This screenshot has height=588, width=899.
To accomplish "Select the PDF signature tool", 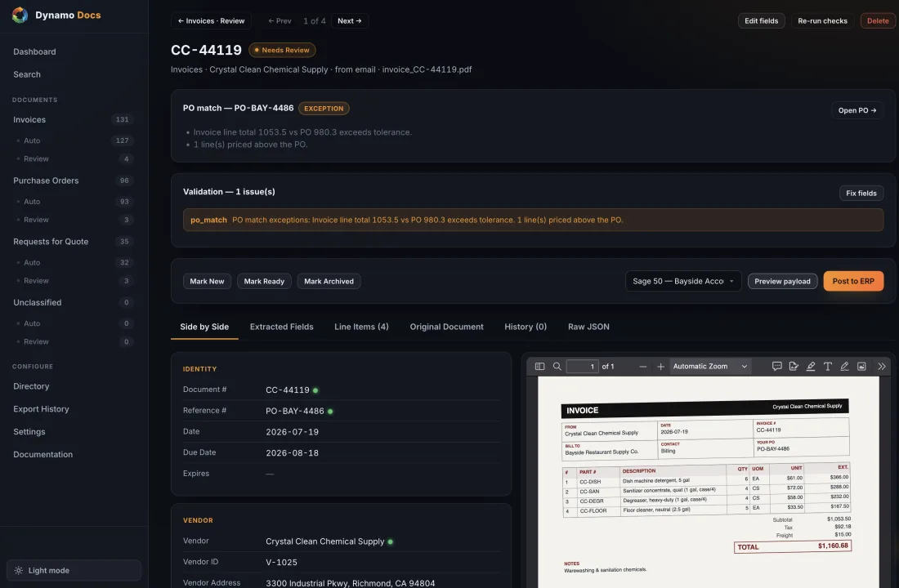I will coord(794,366).
